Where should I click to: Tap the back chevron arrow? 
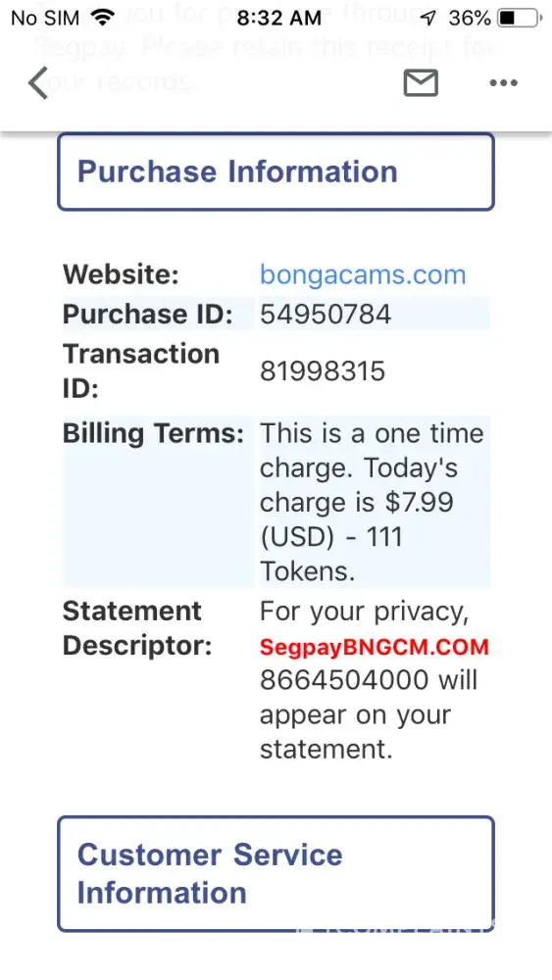pos(38,83)
